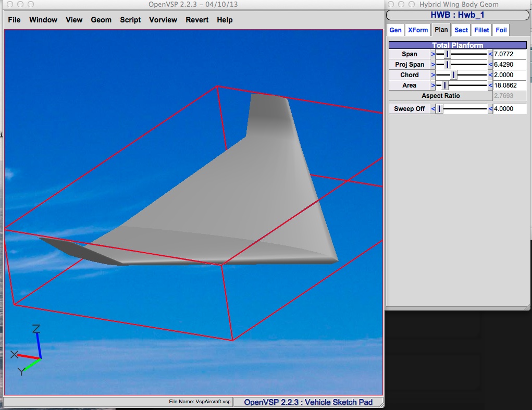The image size is (532, 410).
Task: Click the left range arrow of Sweep Off slider
Action: [x=433, y=109]
